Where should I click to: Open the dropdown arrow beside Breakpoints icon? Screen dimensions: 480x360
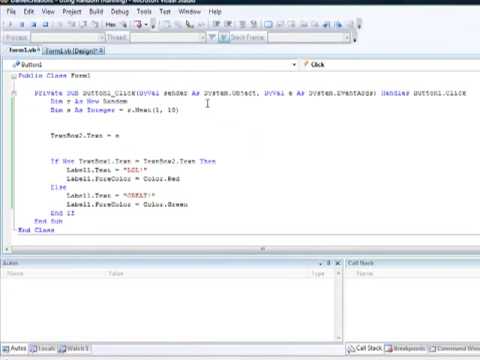click(146, 25)
